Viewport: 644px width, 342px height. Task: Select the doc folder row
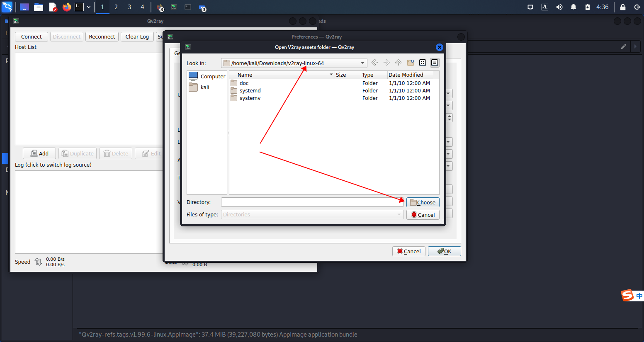332,83
